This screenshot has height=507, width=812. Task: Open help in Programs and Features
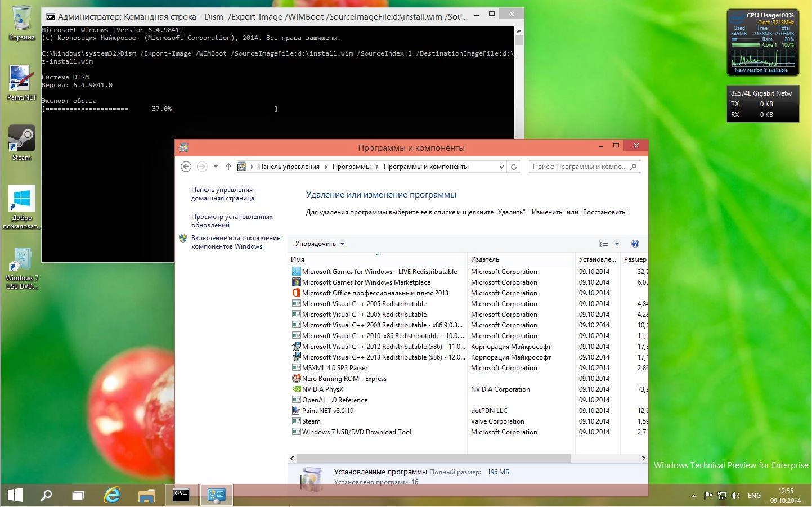point(635,244)
